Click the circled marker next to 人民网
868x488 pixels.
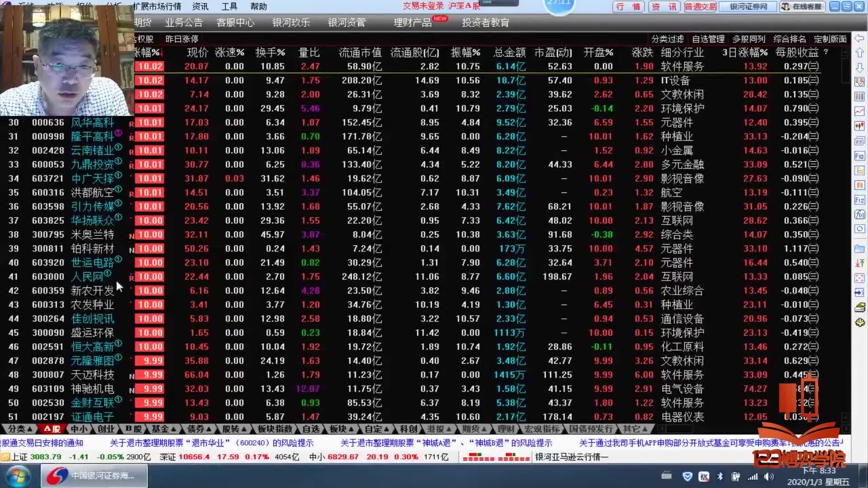click(108, 273)
